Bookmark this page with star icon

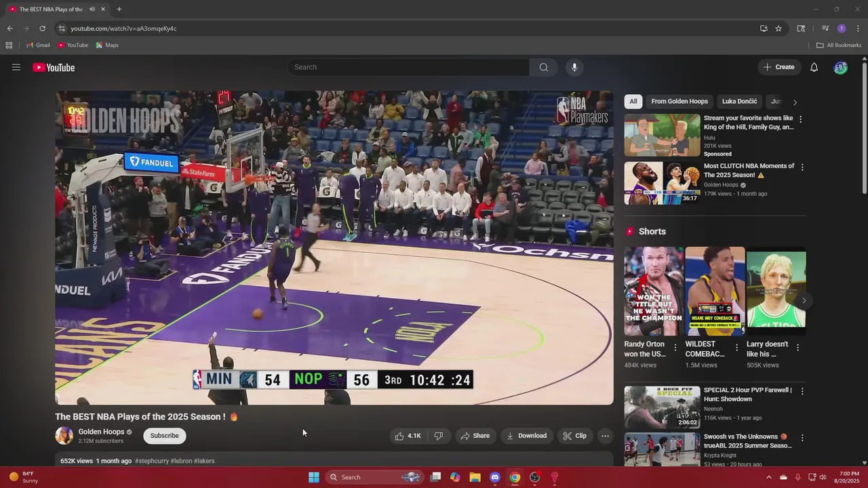click(x=778, y=28)
